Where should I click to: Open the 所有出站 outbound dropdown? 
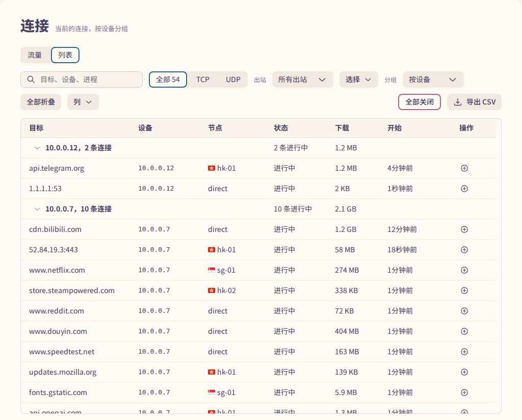(x=303, y=80)
